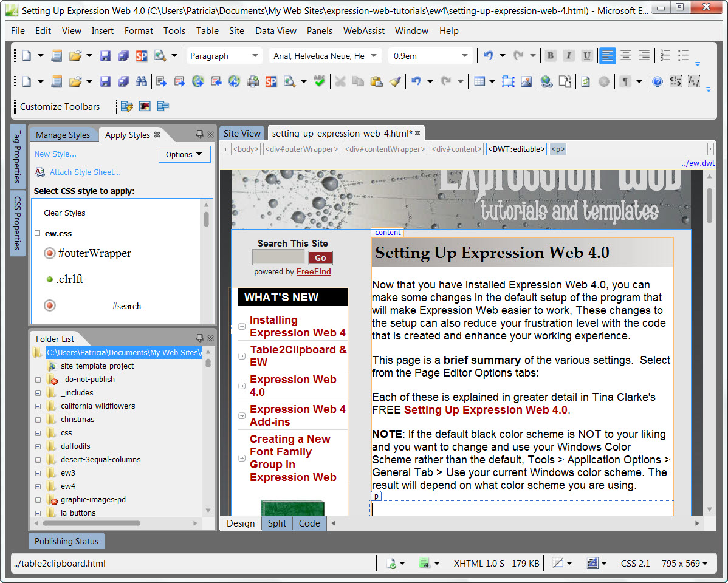Click the Style Application icon in status bar
Image resolution: width=728 pixels, height=583 pixels.
(x=593, y=564)
